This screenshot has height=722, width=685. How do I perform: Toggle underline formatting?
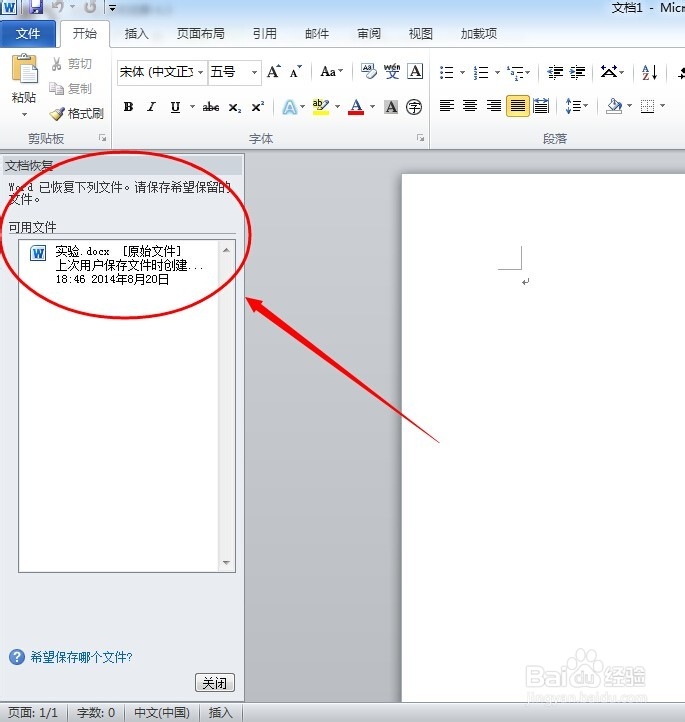(x=175, y=107)
